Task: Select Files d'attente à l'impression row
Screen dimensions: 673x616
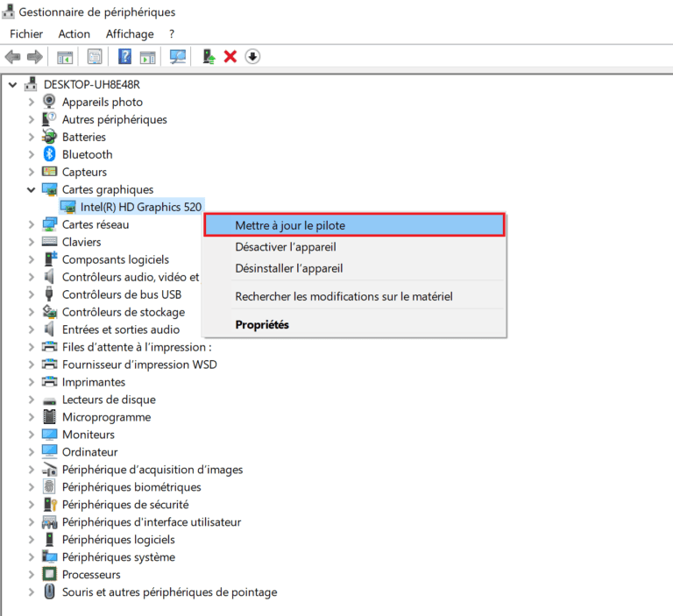Action: pyautogui.click(x=137, y=347)
